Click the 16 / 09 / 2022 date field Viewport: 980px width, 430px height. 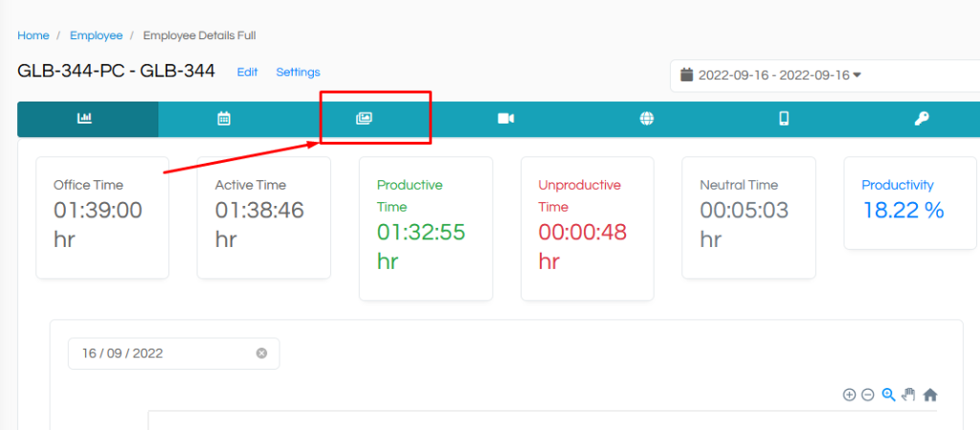174,353
